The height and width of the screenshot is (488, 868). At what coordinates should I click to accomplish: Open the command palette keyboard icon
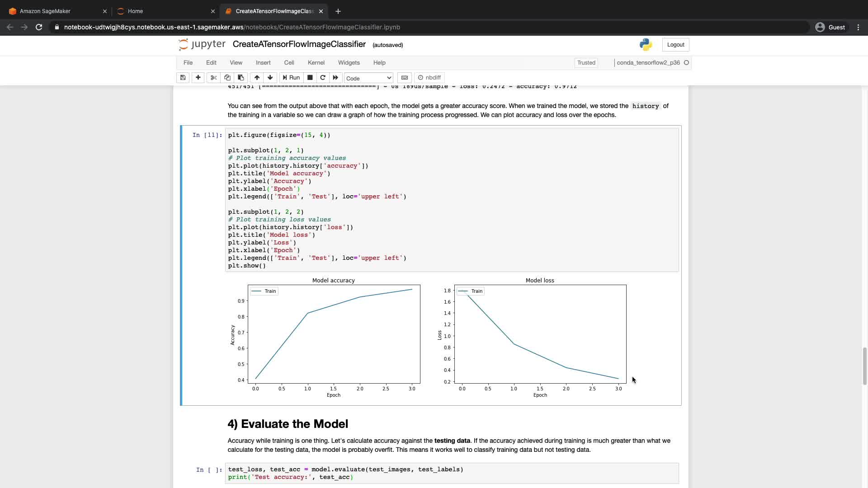coord(405,78)
